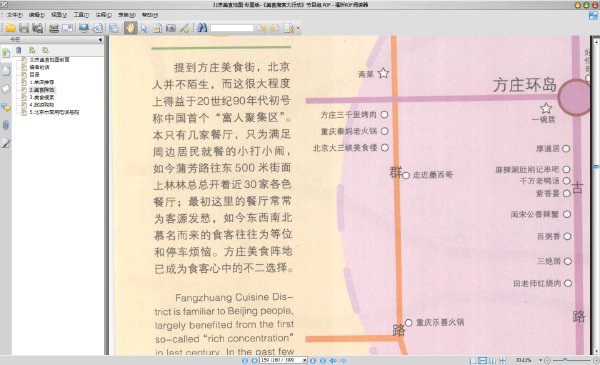
Task: Click the zoom in plus button
Action: pyautogui.click(x=596, y=360)
